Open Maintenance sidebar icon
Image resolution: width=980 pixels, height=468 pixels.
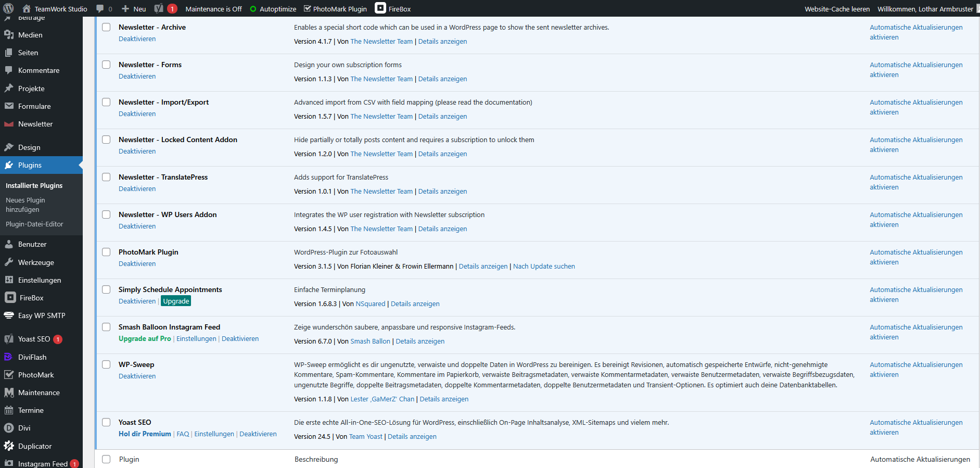pyautogui.click(x=9, y=393)
